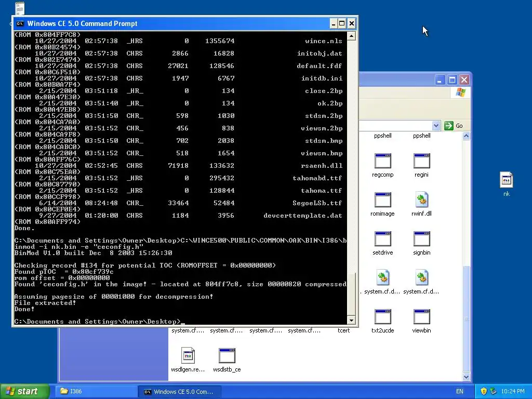Open the Command Prompt window system menu icon

pos(20,23)
